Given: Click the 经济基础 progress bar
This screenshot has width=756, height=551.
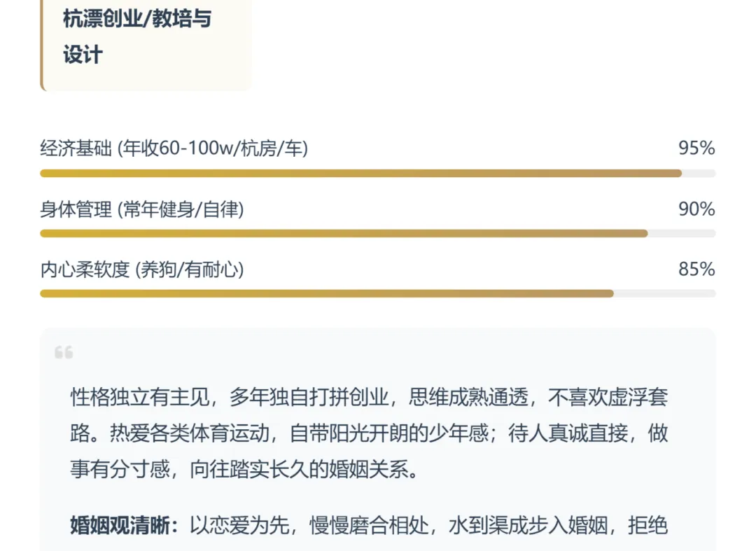Looking at the screenshot, I should 377,174.
